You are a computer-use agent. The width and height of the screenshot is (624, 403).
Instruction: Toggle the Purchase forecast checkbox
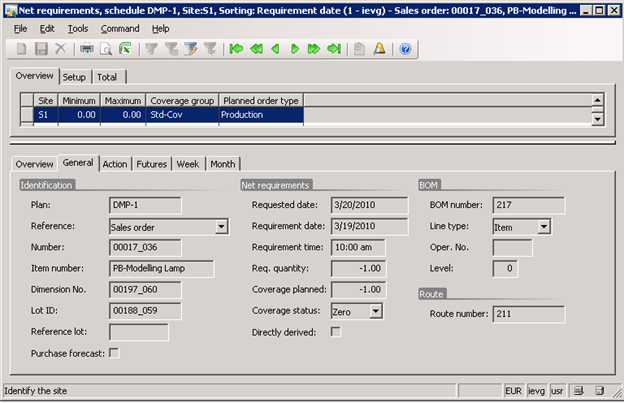[114, 352]
